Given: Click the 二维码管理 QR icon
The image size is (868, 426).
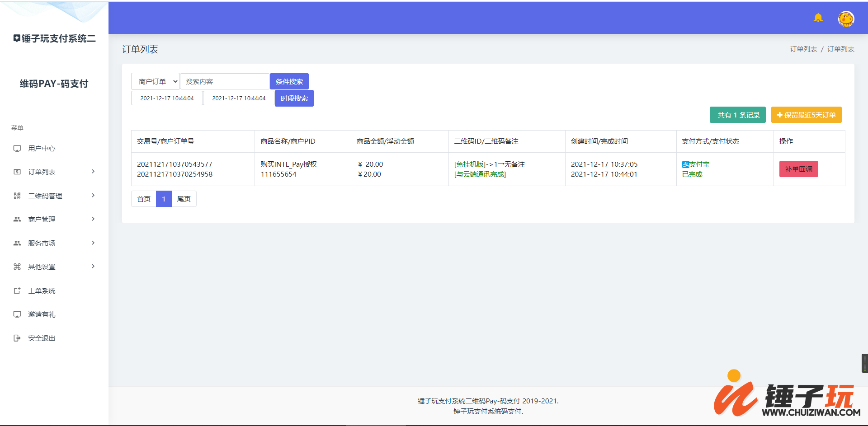Looking at the screenshot, I should point(17,196).
